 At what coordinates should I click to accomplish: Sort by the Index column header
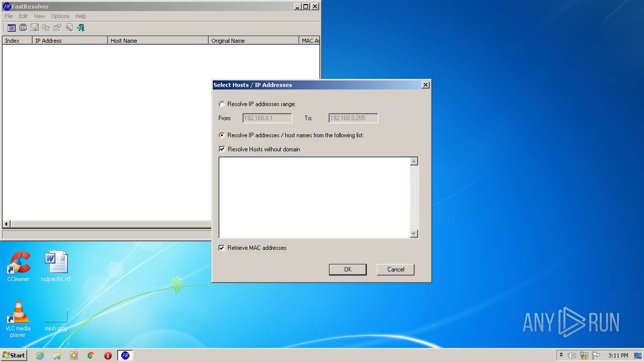(17, 41)
